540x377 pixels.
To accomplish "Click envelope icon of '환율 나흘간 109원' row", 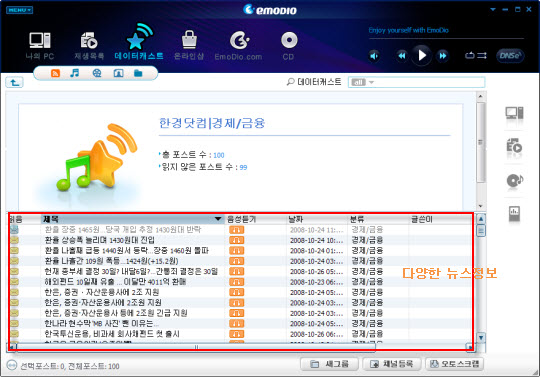I will click(x=14, y=261).
